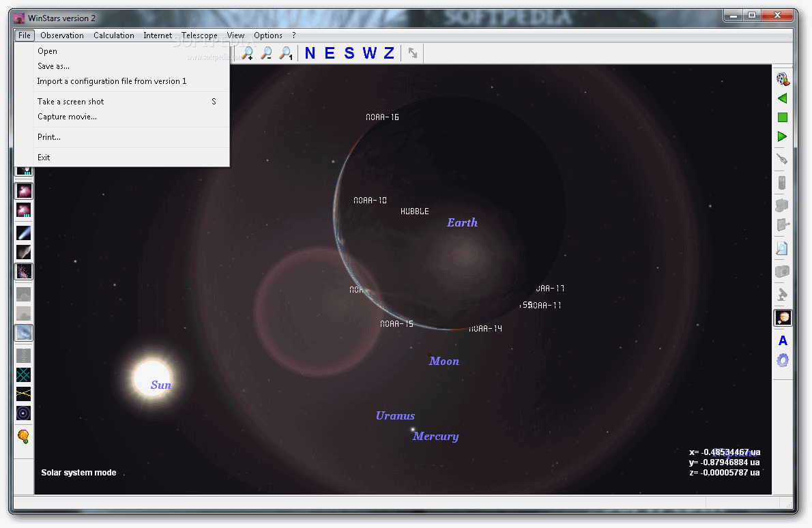
Task: Click the grayed scale ruler icon
Action: 24,355
